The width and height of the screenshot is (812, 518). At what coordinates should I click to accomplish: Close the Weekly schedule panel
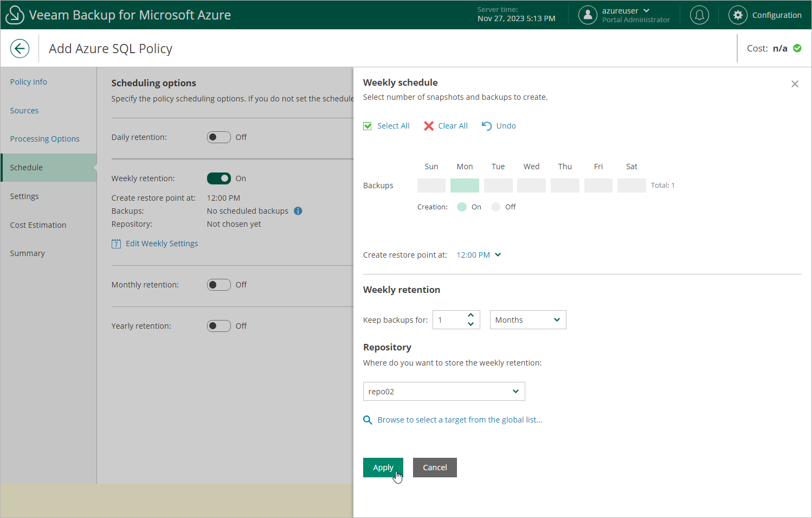795,84
